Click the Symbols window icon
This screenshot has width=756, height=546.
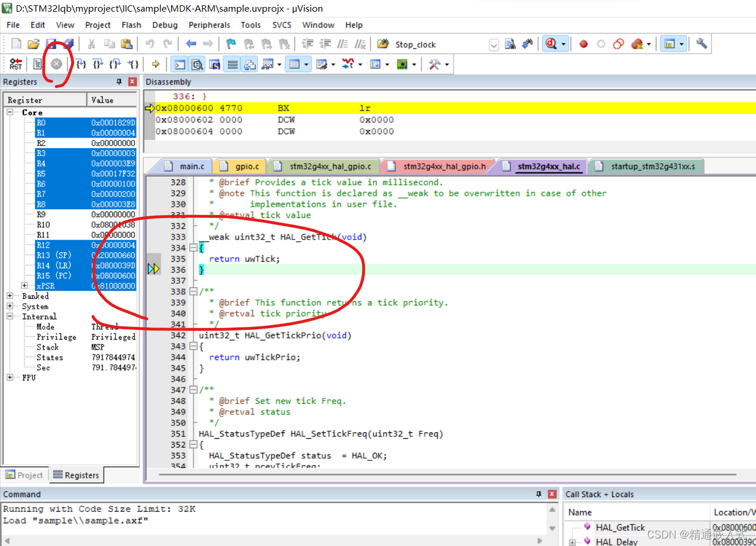215,64
